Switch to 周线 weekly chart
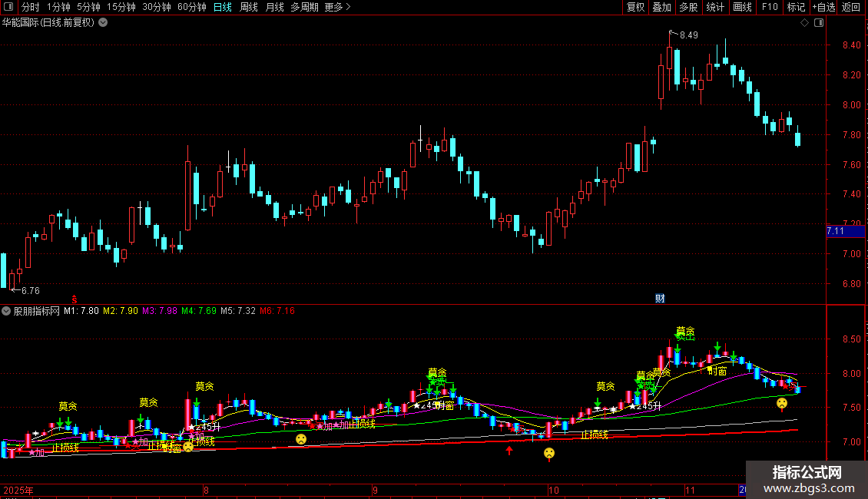 tap(249, 7)
